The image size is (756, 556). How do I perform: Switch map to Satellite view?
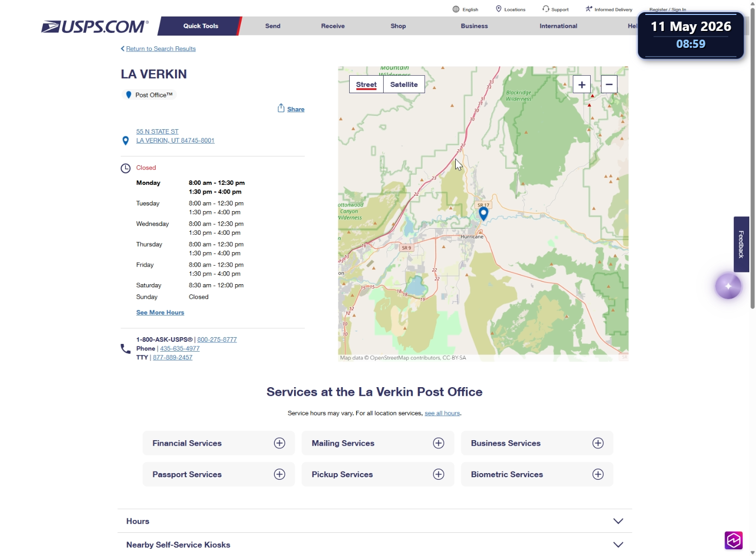(404, 84)
